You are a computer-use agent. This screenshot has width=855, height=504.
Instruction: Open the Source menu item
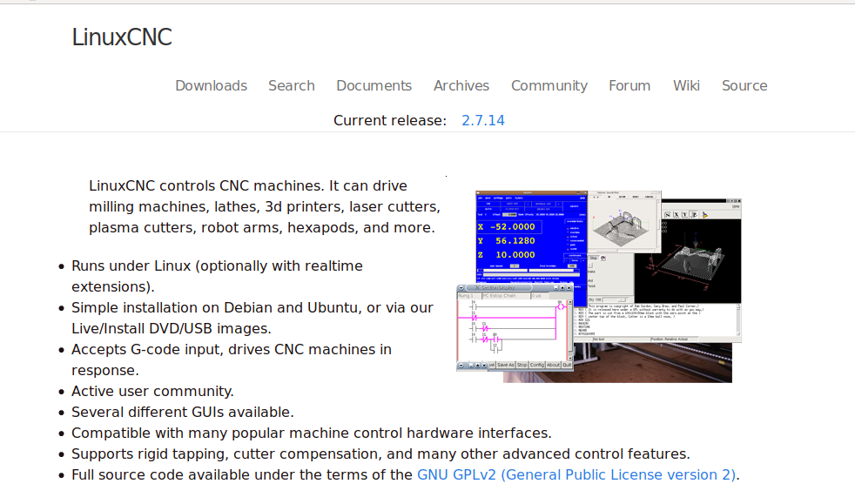[x=744, y=85]
